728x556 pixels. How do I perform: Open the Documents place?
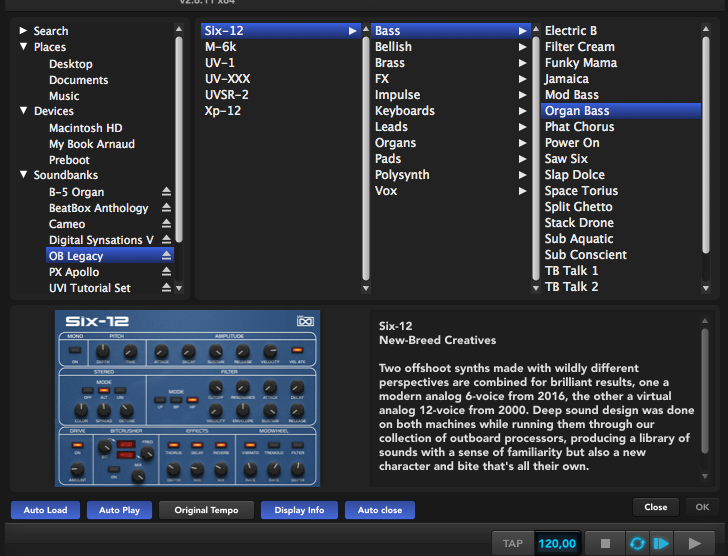(x=78, y=80)
